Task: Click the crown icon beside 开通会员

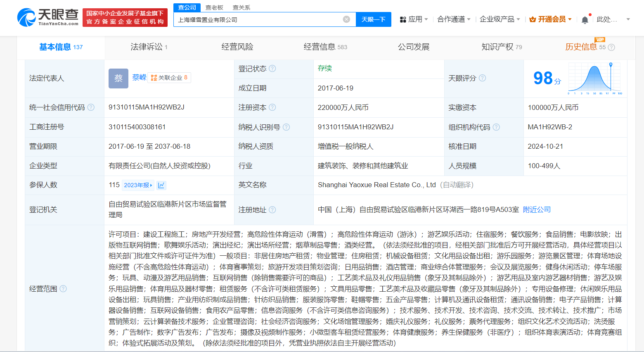Action: pos(532,19)
